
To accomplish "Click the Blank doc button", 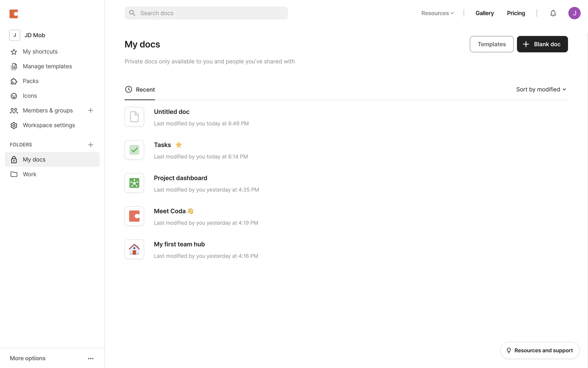I will point(542,44).
